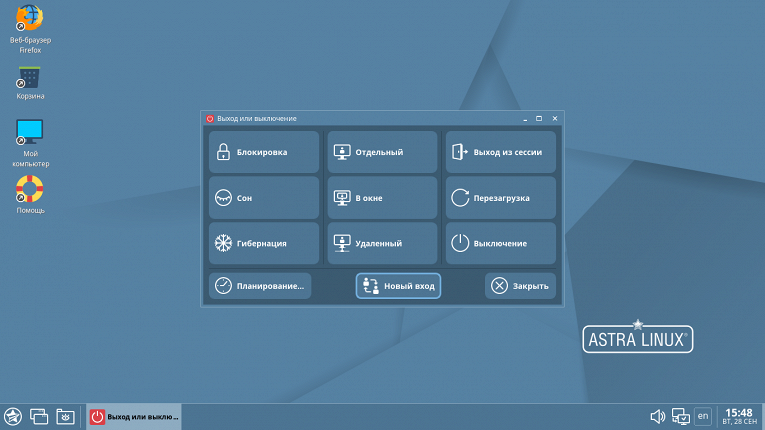
Task: Click Выключение shutdown button
Action: tap(500, 243)
